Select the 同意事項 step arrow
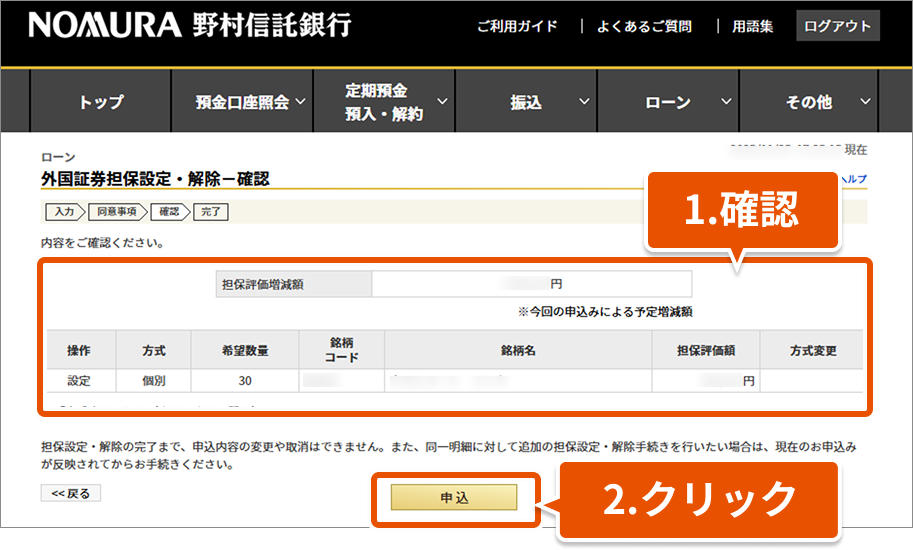 pyautogui.click(x=118, y=211)
